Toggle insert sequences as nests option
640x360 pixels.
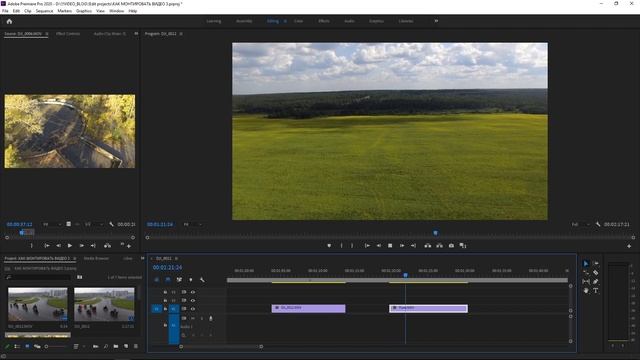tap(156, 280)
